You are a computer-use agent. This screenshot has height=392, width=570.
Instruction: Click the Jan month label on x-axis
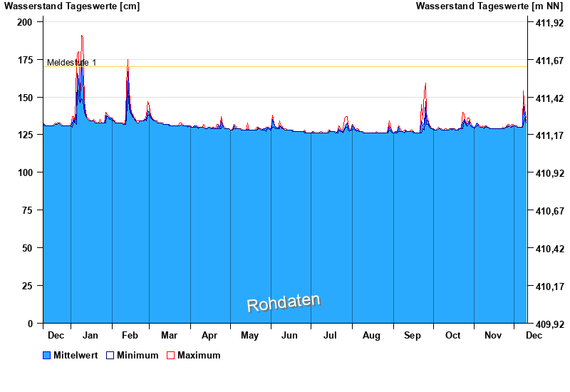click(90, 336)
